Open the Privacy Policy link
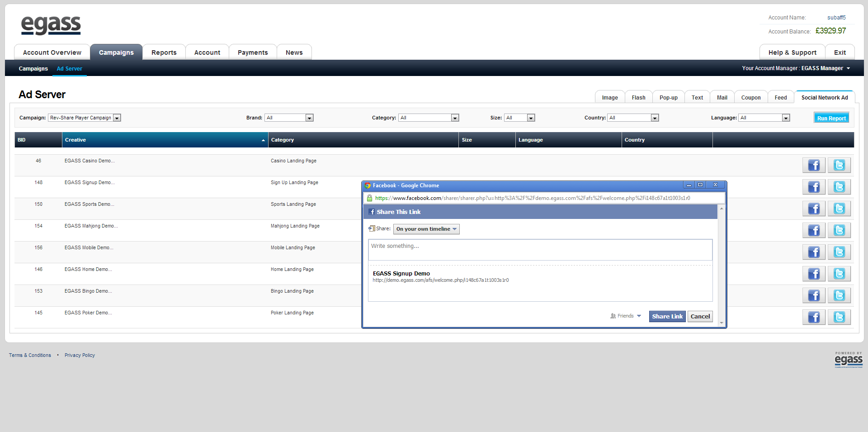 (x=80, y=355)
